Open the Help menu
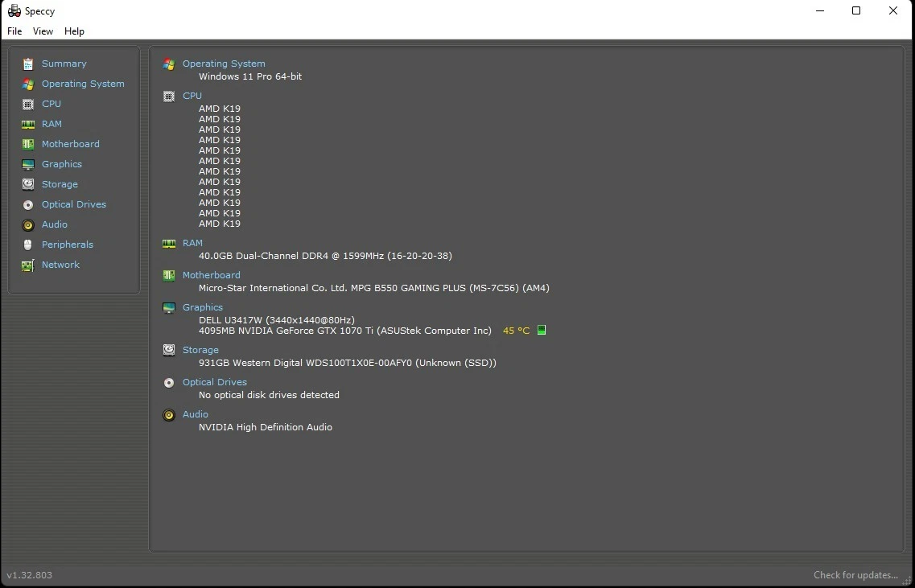915x588 pixels. pyautogui.click(x=74, y=31)
